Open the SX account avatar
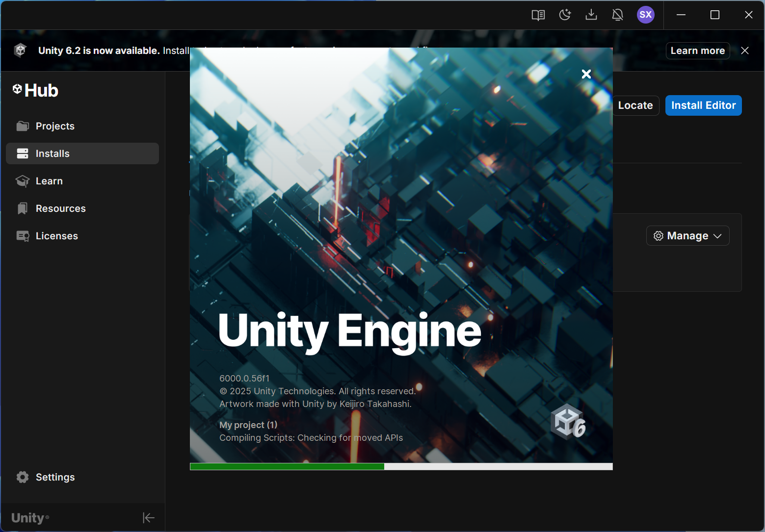The width and height of the screenshot is (765, 532). [x=646, y=15]
